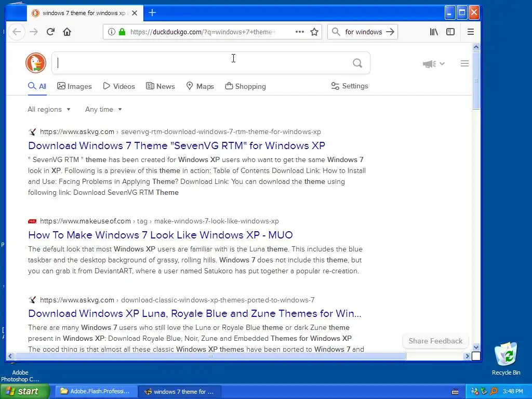Submit Firefox search with the arrow
532x399 pixels.
[390, 32]
